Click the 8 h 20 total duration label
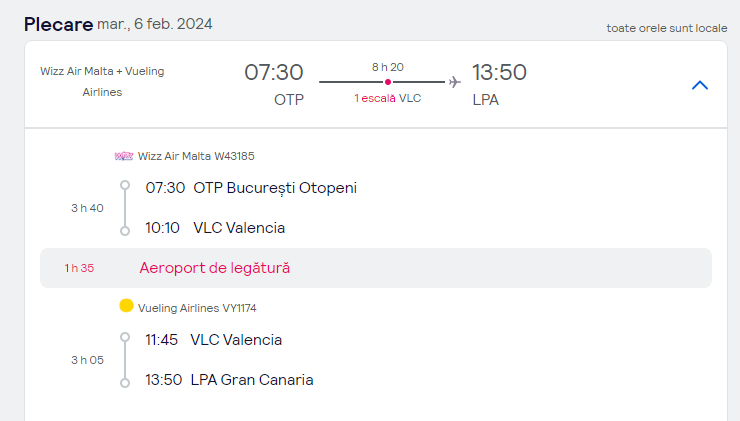 pos(388,67)
